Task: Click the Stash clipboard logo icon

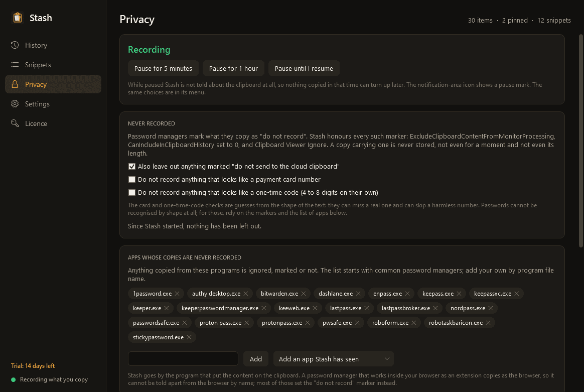Action: [x=17, y=18]
